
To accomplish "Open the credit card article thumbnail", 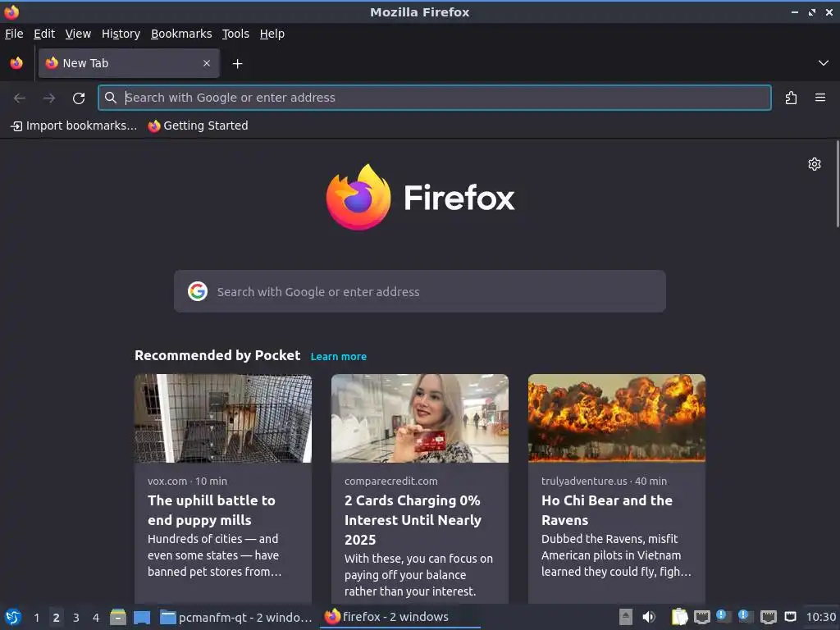I will coord(419,418).
